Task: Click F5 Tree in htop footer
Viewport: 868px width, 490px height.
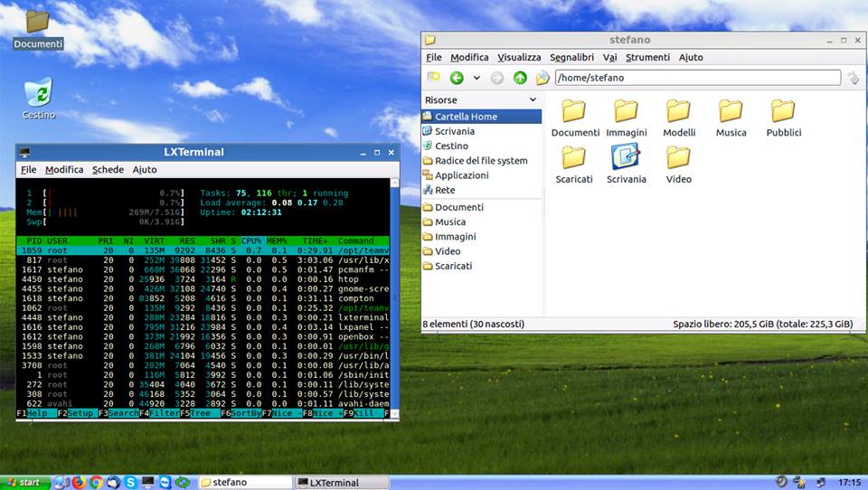Action: click(201, 413)
